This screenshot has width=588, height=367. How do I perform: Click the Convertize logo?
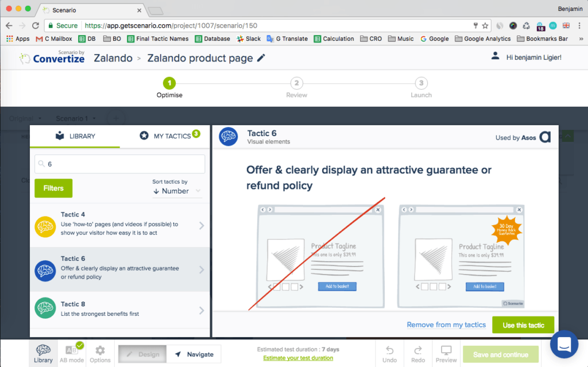click(x=52, y=57)
